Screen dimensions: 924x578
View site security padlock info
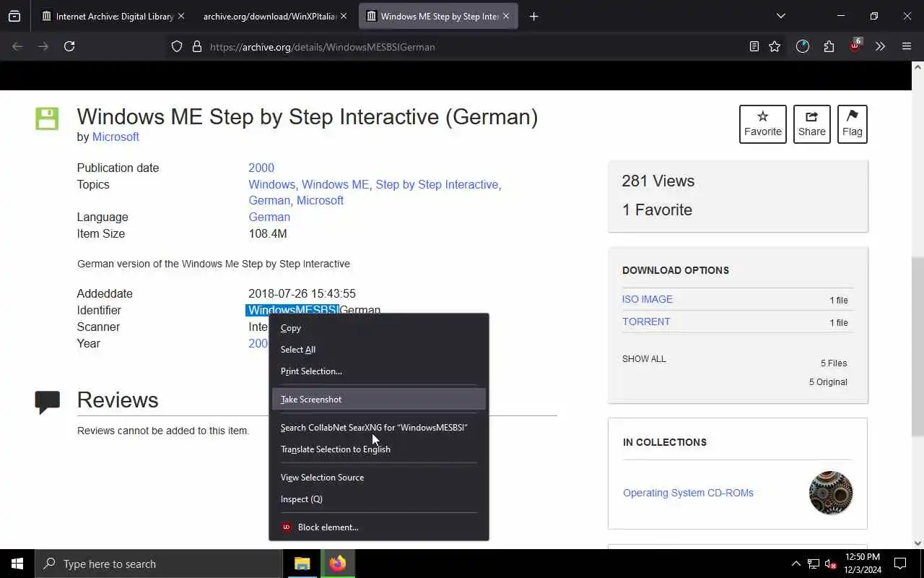pyautogui.click(x=196, y=46)
